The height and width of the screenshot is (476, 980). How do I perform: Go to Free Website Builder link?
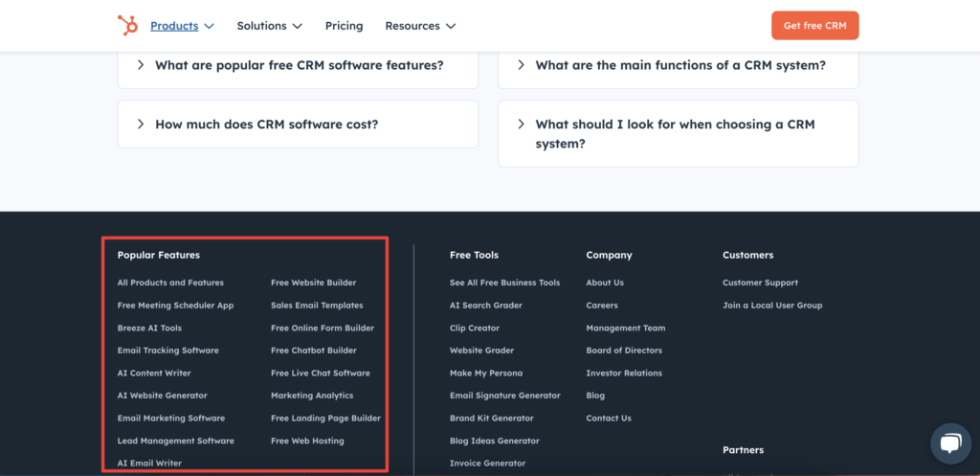click(x=314, y=283)
